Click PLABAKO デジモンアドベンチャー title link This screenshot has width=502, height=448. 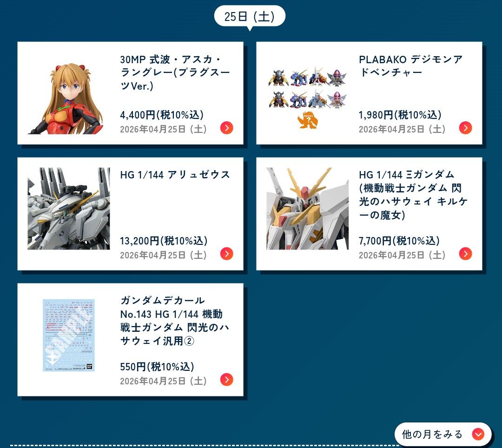(411, 66)
